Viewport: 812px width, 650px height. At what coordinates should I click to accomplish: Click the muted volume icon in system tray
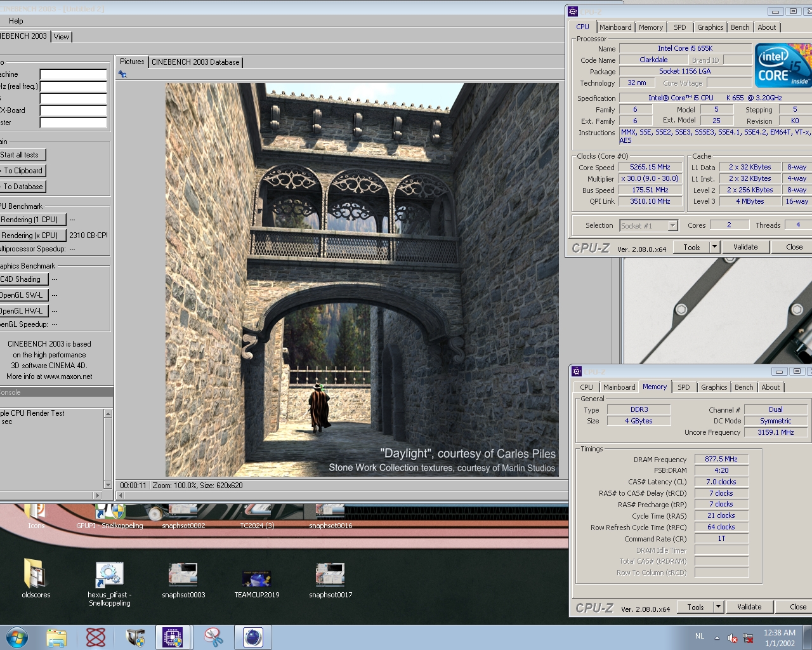[733, 638]
